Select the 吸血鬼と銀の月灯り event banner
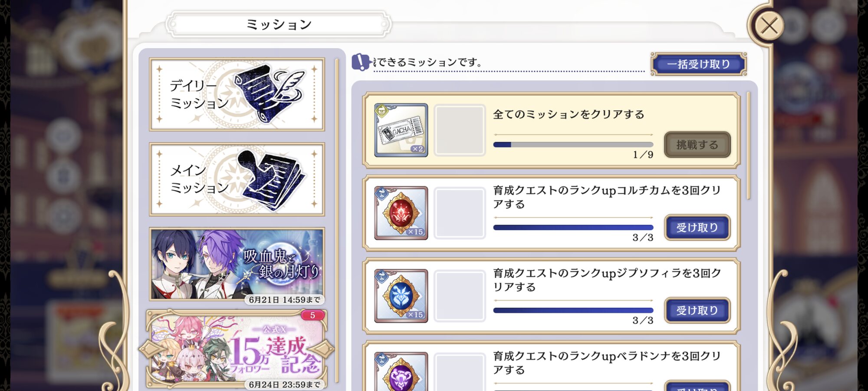This screenshot has height=391, width=868. [x=237, y=265]
